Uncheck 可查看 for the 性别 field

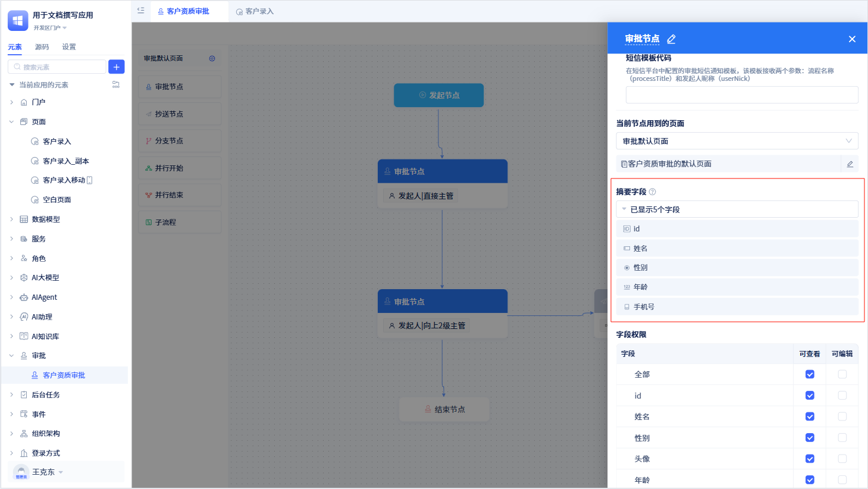[810, 438]
